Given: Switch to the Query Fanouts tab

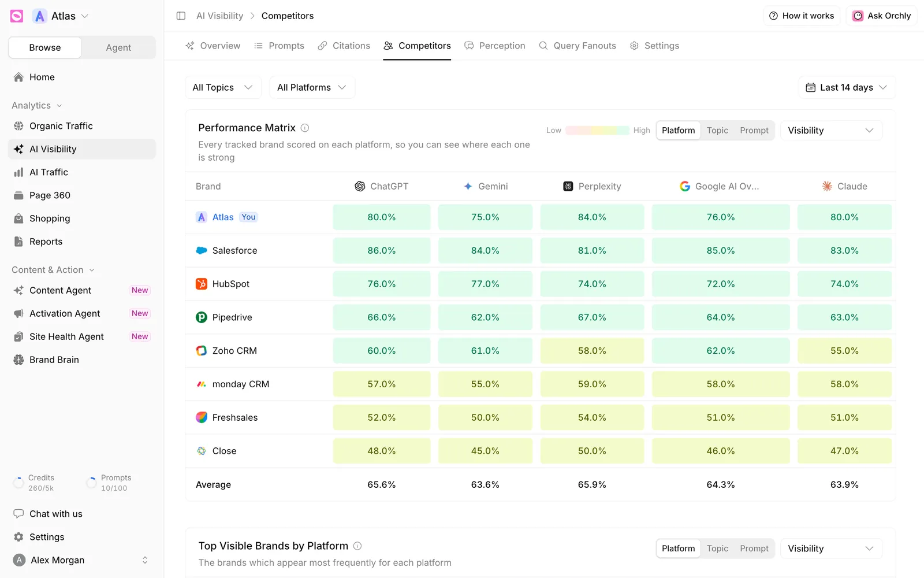Looking at the screenshot, I should coord(577,46).
